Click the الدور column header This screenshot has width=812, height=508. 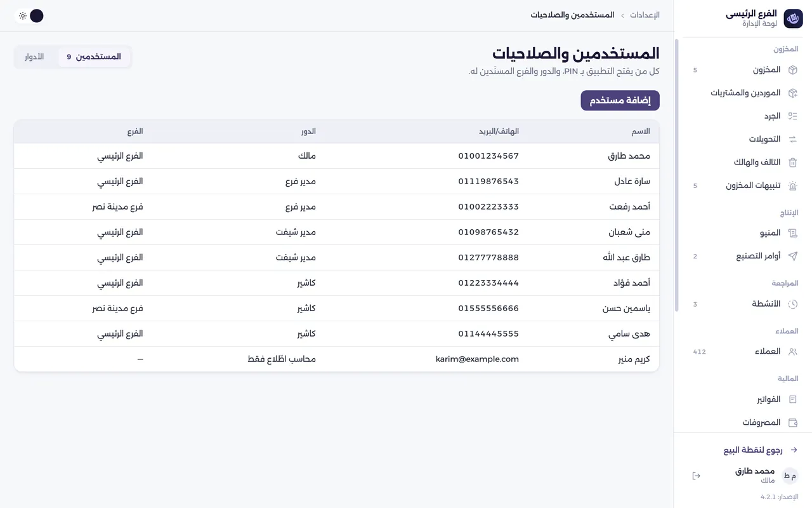click(308, 131)
